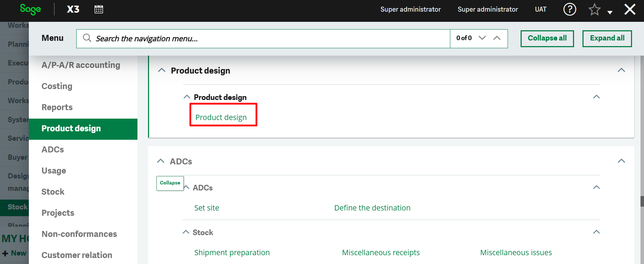Image resolution: width=644 pixels, height=264 pixels.
Task: Go to next search result arrow
Action: point(482,38)
